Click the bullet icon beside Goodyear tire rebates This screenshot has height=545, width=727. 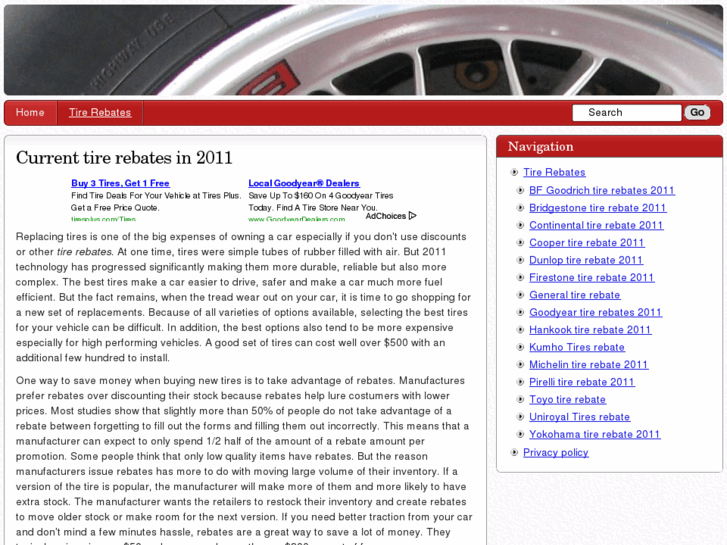point(520,312)
